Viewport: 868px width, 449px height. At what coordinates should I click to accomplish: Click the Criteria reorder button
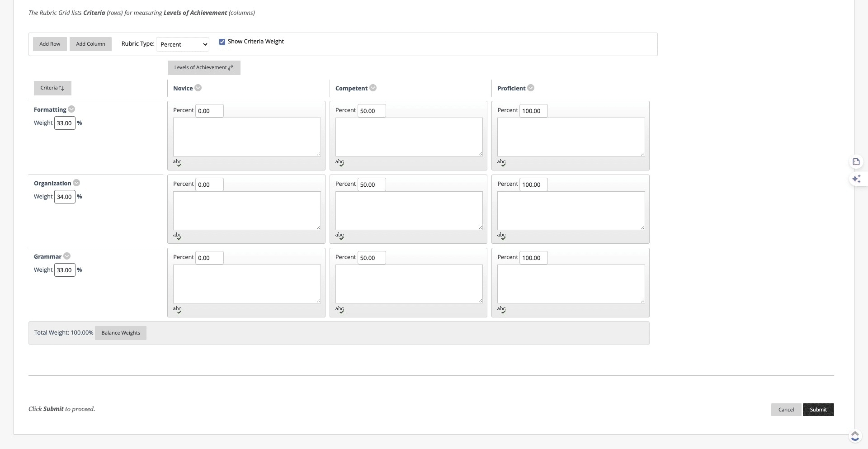(x=52, y=88)
